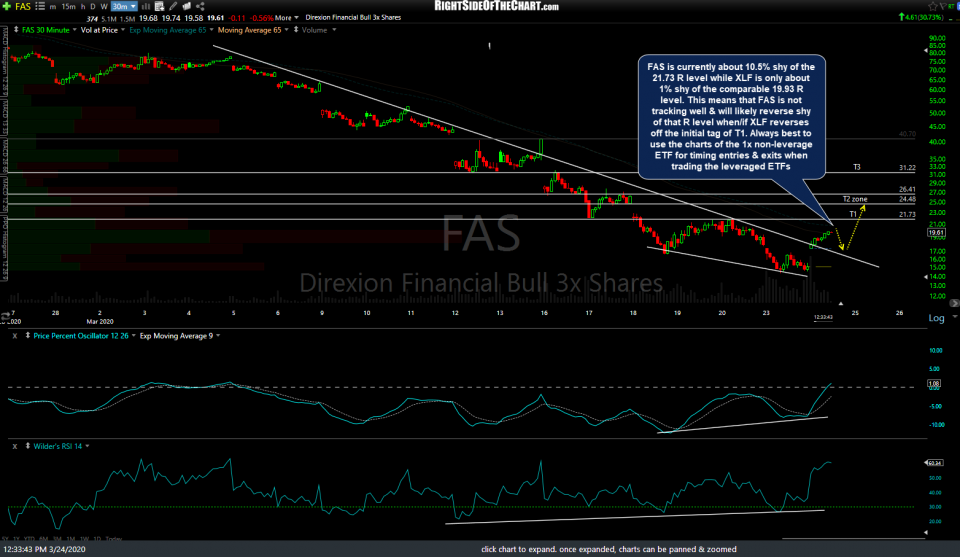Select the FAS ticker symbol field

pyautogui.click(x=23, y=6)
